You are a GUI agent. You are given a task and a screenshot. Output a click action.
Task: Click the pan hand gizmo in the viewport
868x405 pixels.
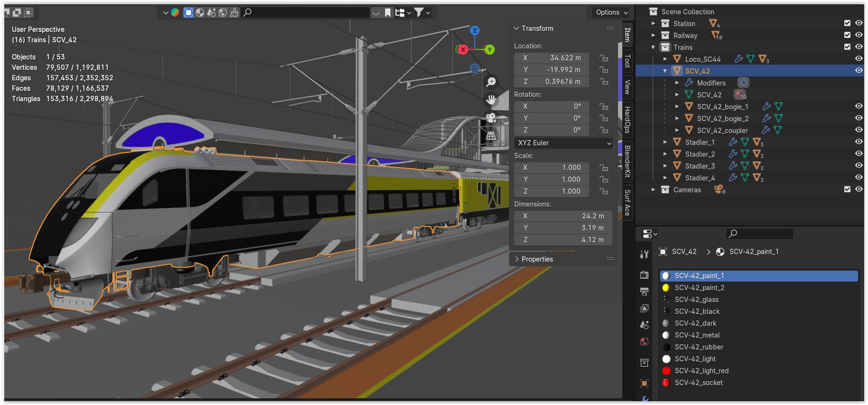(491, 100)
